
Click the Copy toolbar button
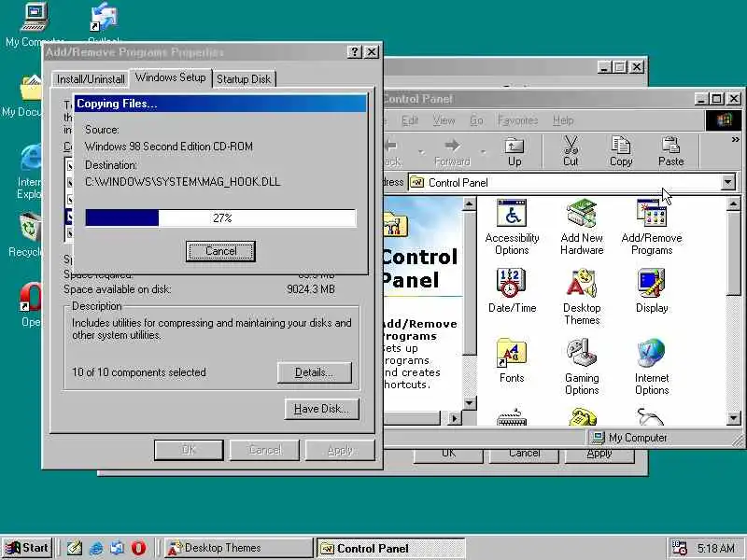[x=621, y=152]
